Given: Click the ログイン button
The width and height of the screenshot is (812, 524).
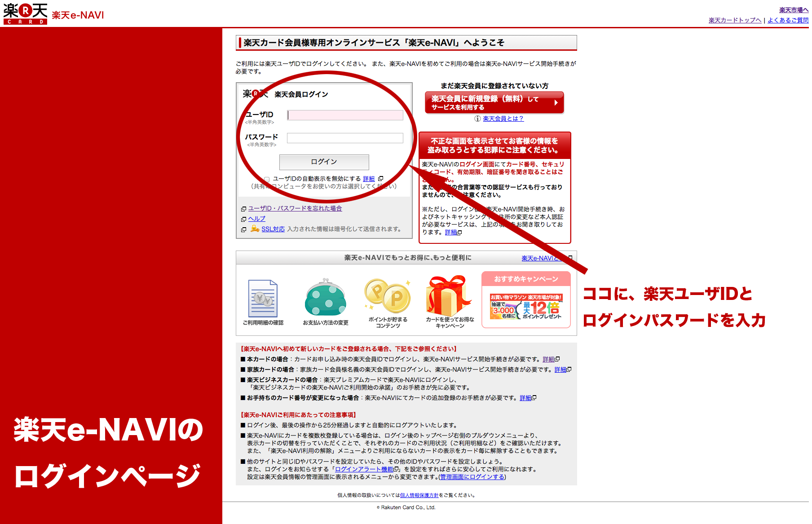Looking at the screenshot, I should pyautogui.click(x=324, y=162).
